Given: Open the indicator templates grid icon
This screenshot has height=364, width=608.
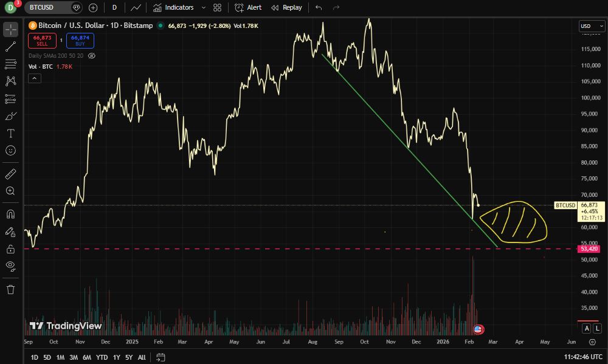Looking at the screenshot, I should coord(217,7).
